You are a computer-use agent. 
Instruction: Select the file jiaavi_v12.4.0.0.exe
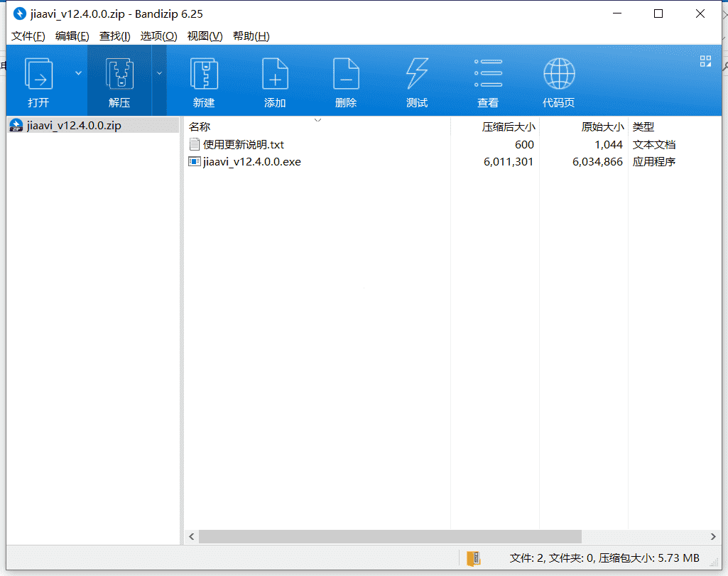pyautogui.click(x=251, y=162)
